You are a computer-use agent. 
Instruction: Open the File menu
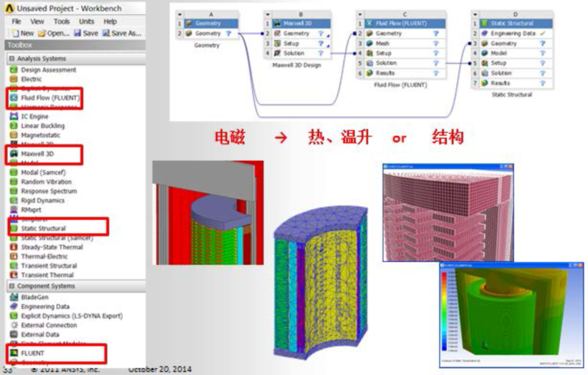coord(16,21)
